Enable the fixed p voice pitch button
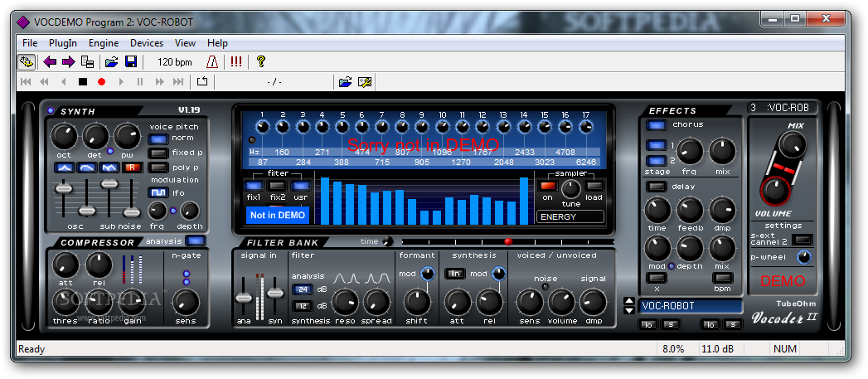This screenshot has width=868, height=379. 158,153
